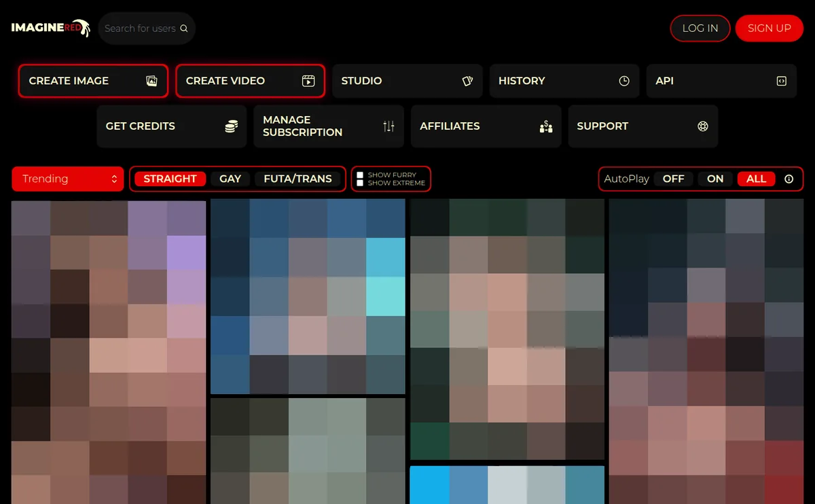Image resolution: width=815 pixels, height=504 pixels.
Task: Open the Trending sort dropdown
Action: 68,179
